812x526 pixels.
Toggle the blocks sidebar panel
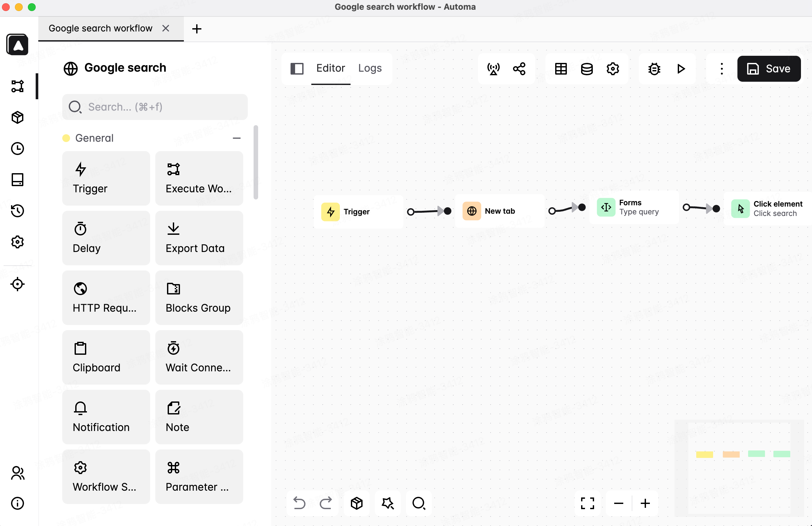(297, 68)
